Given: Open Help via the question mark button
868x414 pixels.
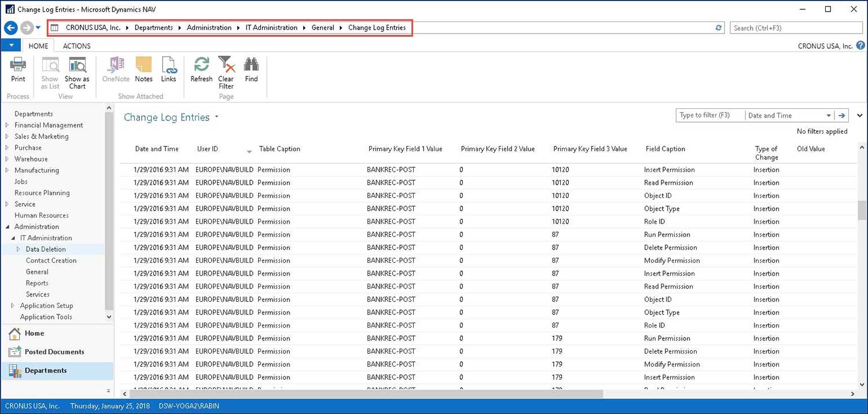Looking at the screenshot, I should 862,45.
